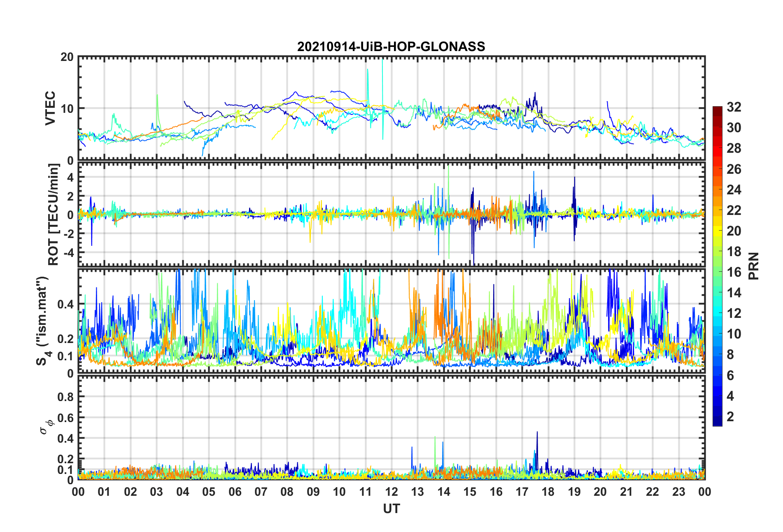Select UT axis hour label 03
This screenshot has height=532, width=783.
[156, 492]
